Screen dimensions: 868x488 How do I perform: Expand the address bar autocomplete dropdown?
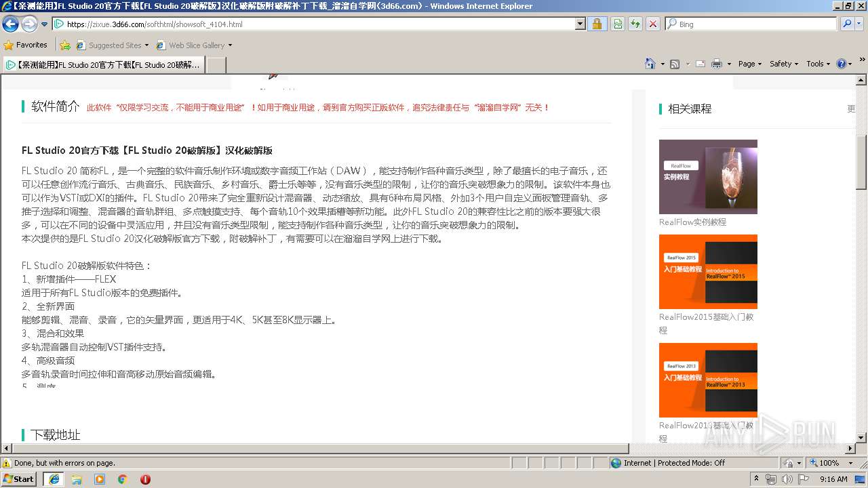click(580, 24)
